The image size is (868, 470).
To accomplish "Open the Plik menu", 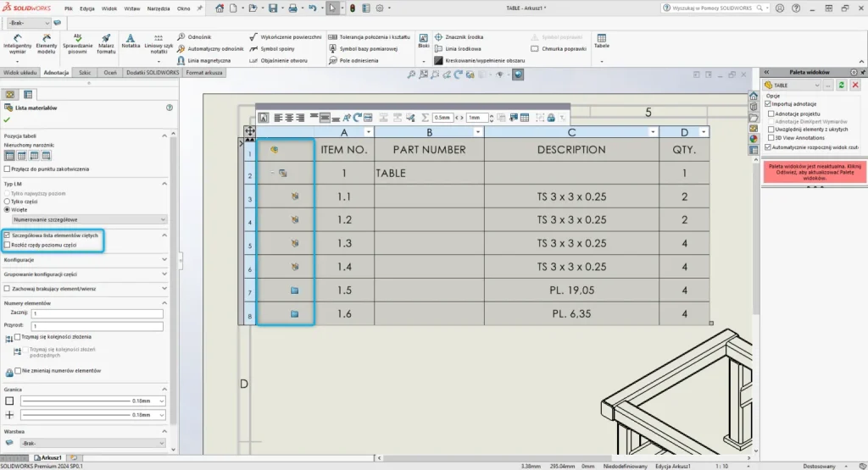I will click(x=68, y=8).
